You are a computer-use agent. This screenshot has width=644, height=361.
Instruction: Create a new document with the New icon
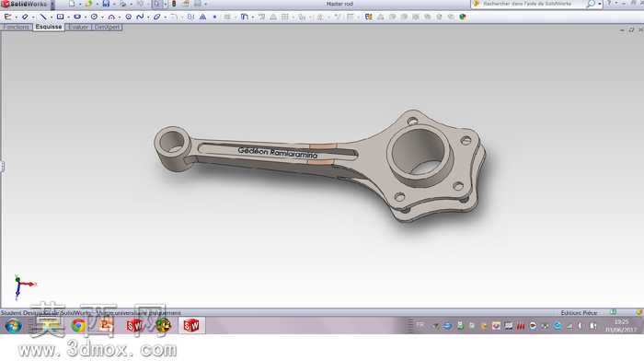coord(72,4)
